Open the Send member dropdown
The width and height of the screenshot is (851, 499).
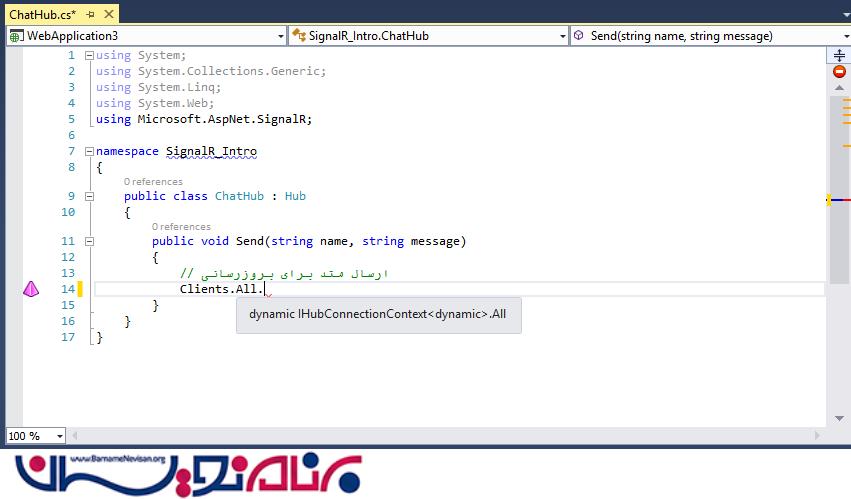[844, 36]
